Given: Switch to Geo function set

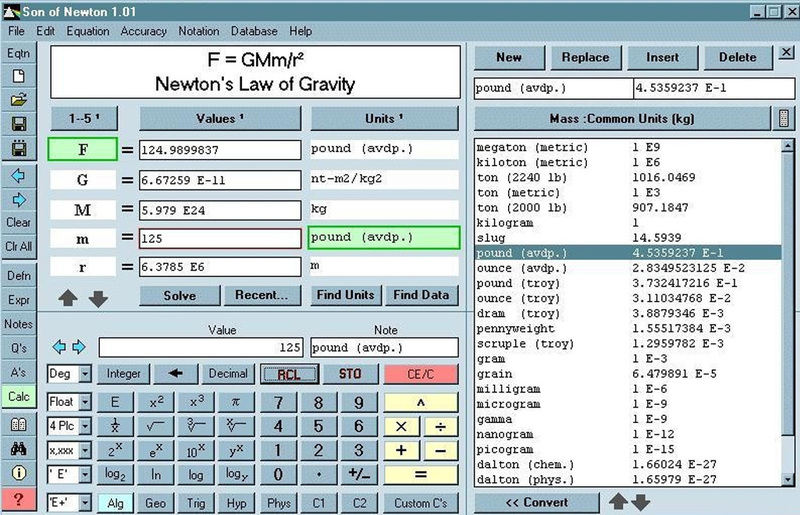Looking at the screenshot, I should 156,503.
